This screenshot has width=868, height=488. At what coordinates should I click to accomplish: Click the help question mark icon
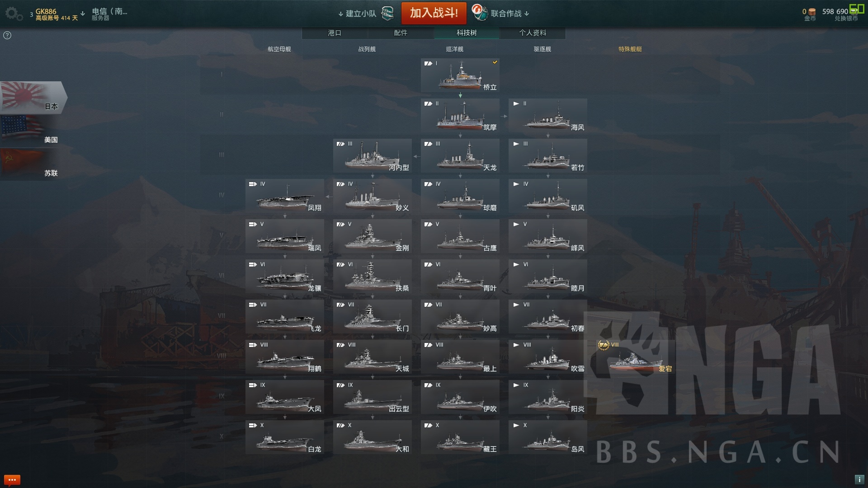[x=7, y=35]
